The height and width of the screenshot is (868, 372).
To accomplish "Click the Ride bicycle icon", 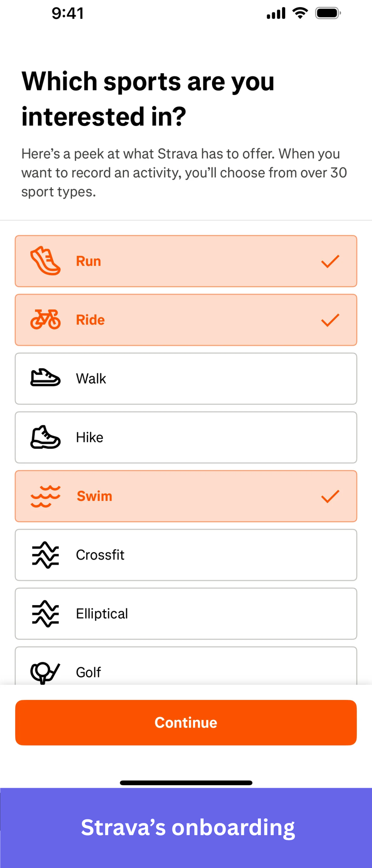I will tap(45, 319).
